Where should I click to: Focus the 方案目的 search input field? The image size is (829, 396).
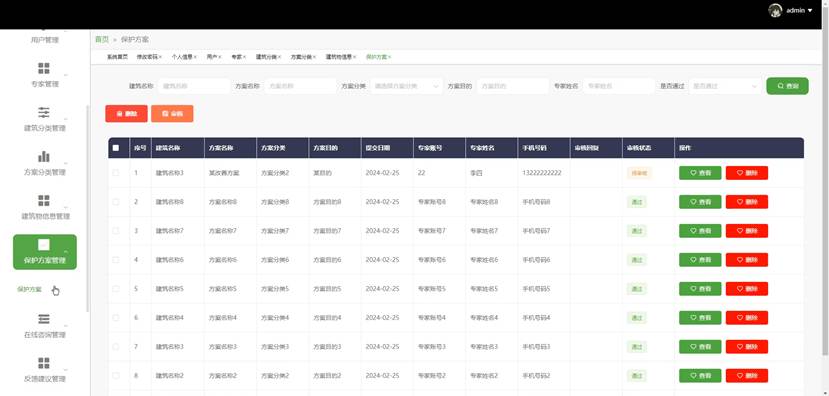point(512,86)
